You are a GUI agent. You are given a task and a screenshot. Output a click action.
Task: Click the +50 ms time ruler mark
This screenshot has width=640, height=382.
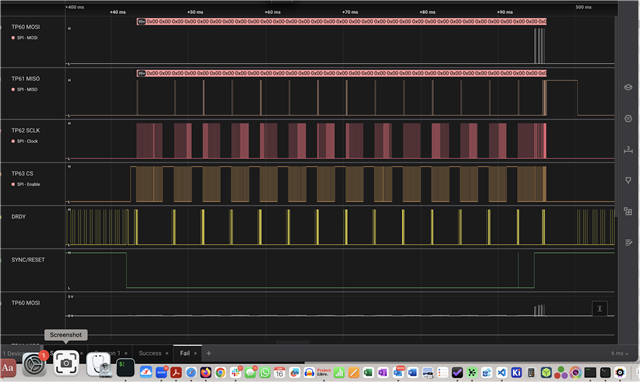pyautogui.click(x=195, y=12)
